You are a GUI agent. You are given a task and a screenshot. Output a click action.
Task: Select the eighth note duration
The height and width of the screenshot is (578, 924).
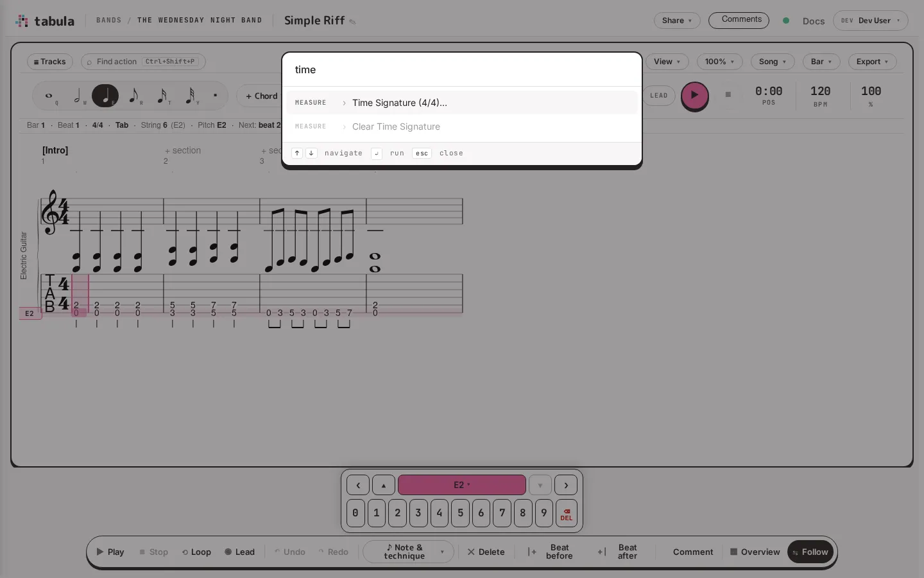click(133, 96)
